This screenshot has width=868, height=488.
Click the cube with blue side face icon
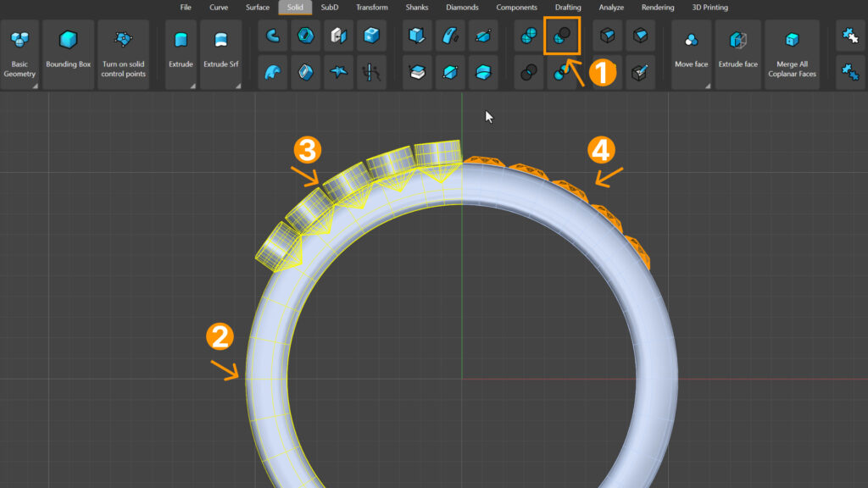click(x=607, y=36)
